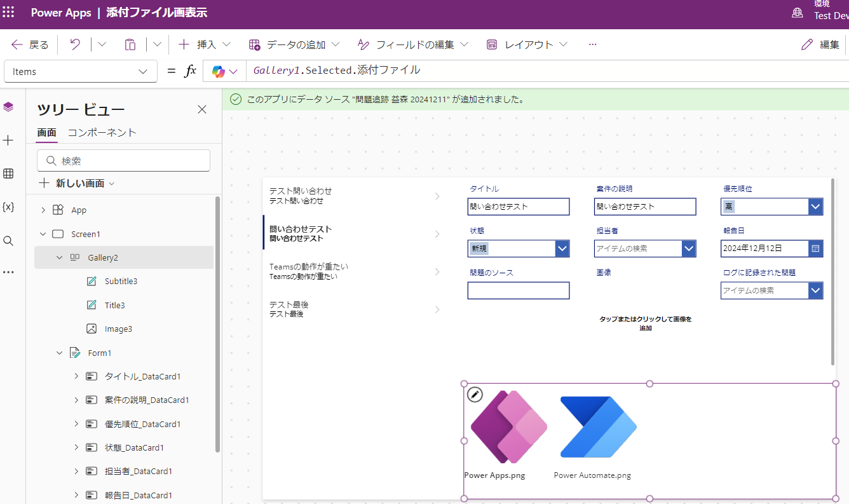The width and height of the screenshot is (849, 504).
Task: Click the toolbar overflow ellipsis
Action: (x=592, y=44)
